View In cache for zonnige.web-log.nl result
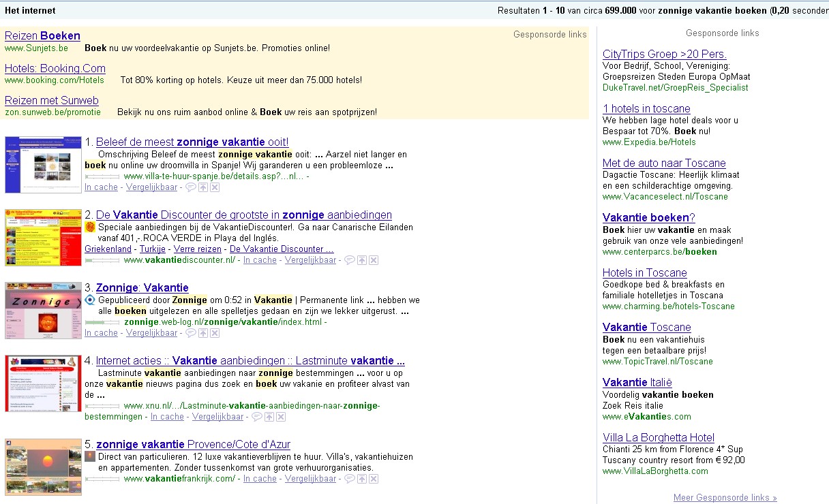Image resolution: width=829 pixels, height=504 pixels. pos(101,333)
